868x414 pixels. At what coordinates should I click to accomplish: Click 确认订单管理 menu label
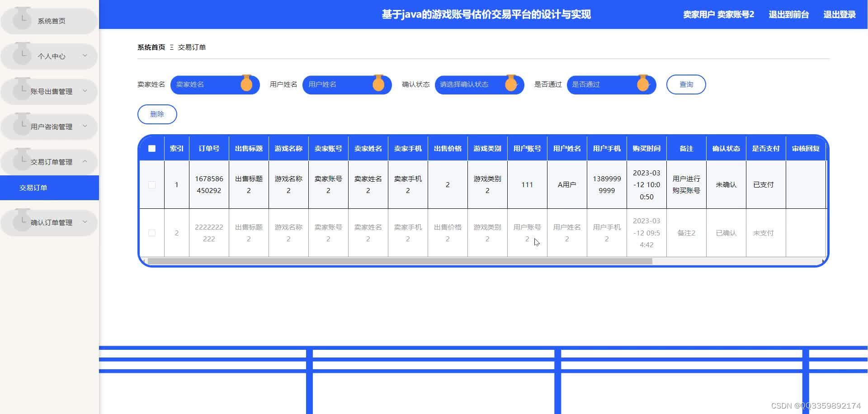pyautogui.click(x=51, y=222)
